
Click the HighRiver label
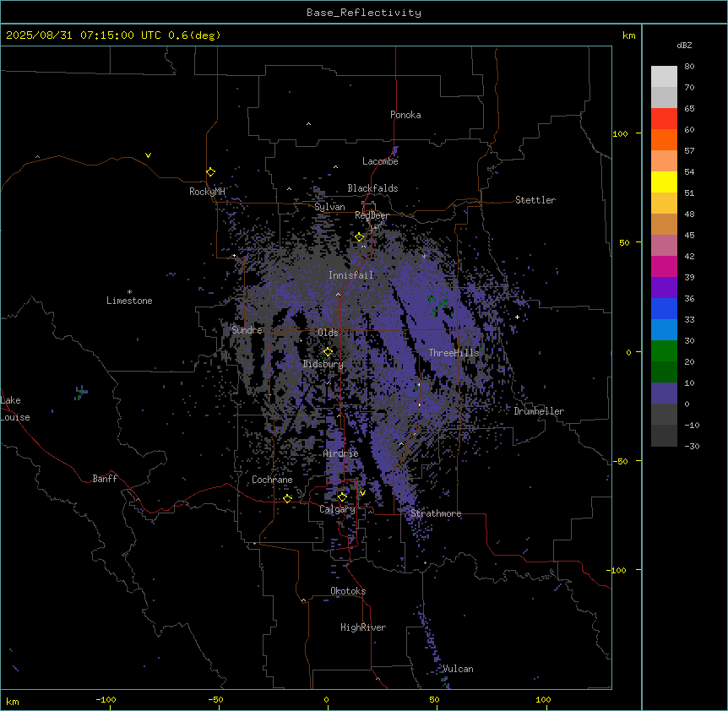tap(363, 627)
